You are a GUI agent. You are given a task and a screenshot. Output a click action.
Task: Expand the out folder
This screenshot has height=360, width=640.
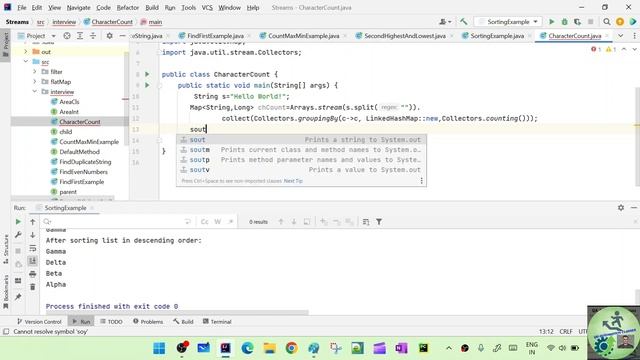click(x=26, y=52)
